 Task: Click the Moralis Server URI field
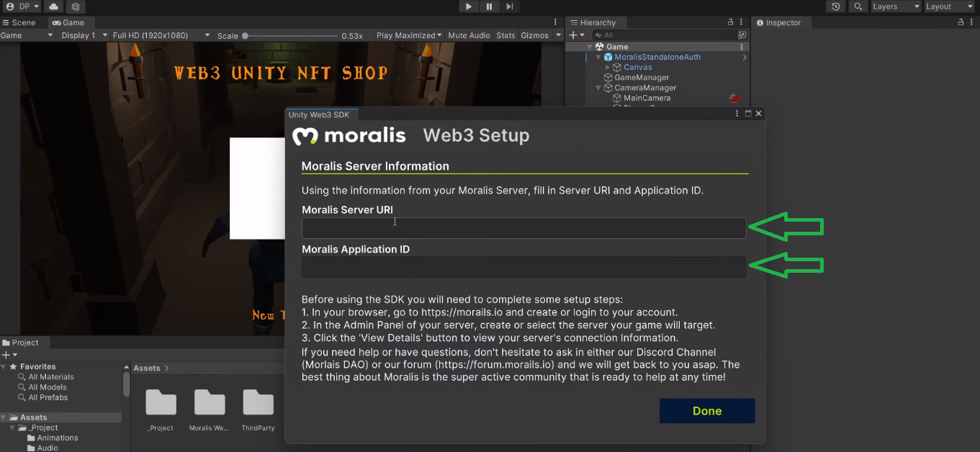pos(523,228)
